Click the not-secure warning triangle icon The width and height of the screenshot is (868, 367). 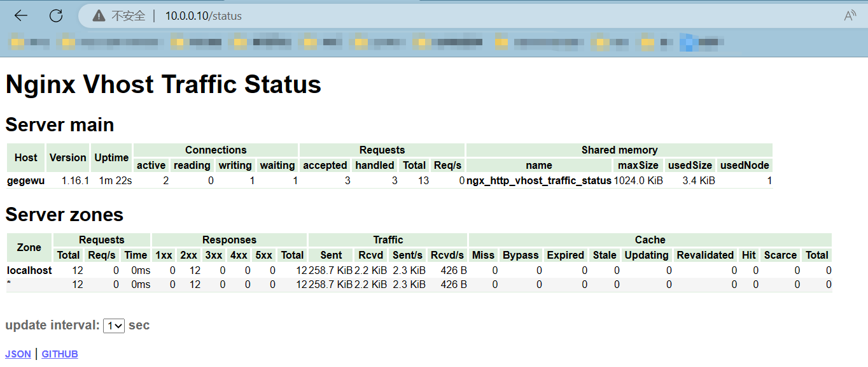click(98, 16)
